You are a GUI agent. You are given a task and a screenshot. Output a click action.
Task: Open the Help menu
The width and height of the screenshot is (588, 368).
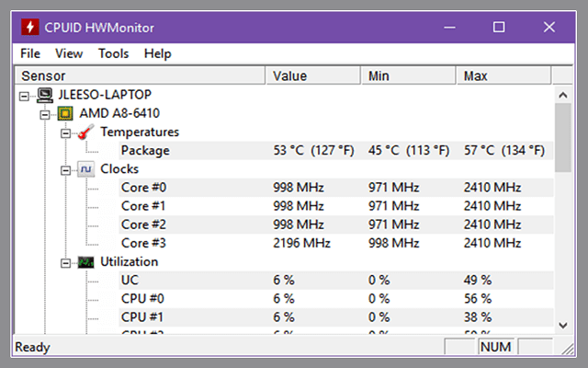tap(157, 53)
